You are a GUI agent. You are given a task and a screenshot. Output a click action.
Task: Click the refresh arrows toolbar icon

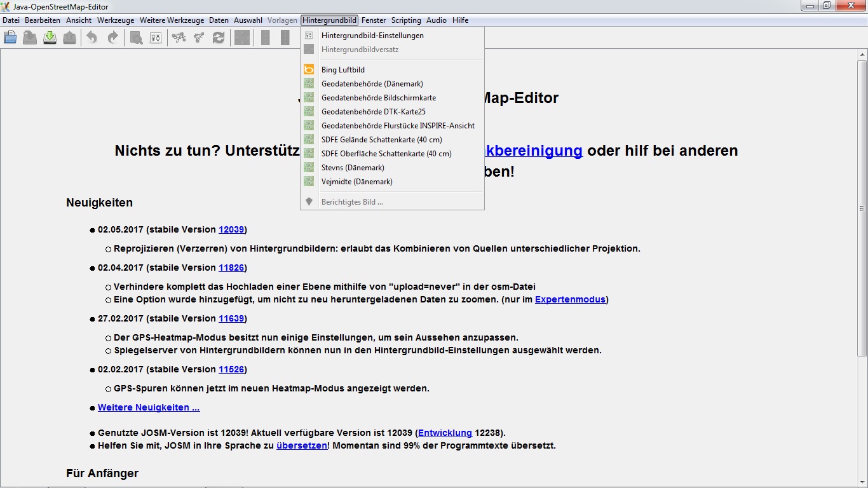219,38
